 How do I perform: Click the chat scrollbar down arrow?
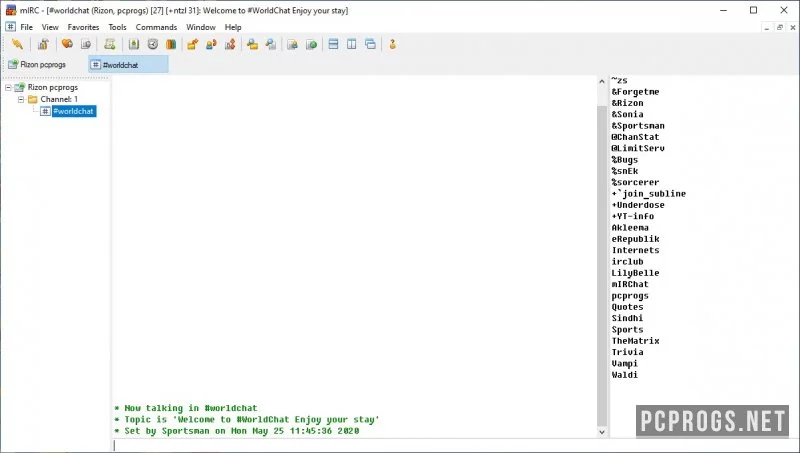tap(602, 432)
